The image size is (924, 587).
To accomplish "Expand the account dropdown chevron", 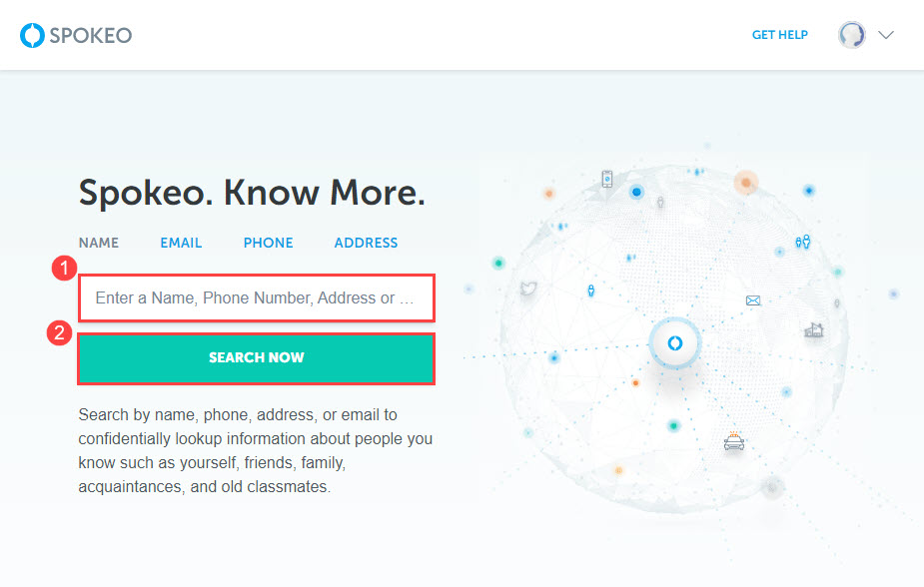I will (x=886, y=35).
